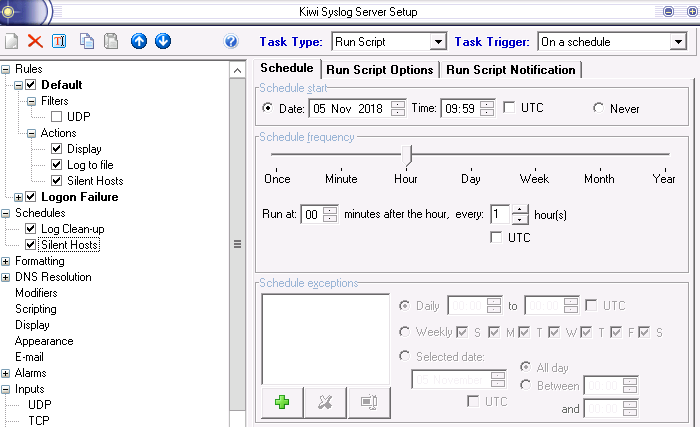
Task: Collapse the Actions node
Action: pyautogui.click(x=31, y=133)
